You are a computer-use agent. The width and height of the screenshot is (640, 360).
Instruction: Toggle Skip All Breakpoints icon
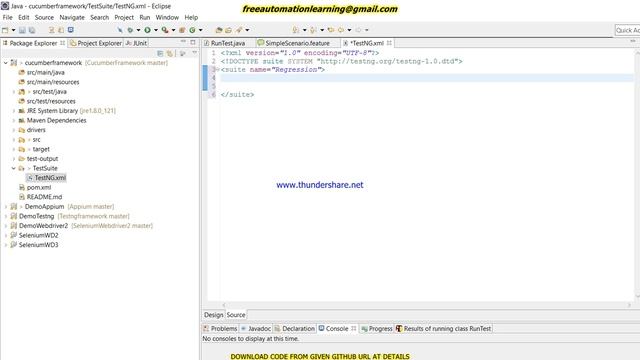click(x=120, y=30)
